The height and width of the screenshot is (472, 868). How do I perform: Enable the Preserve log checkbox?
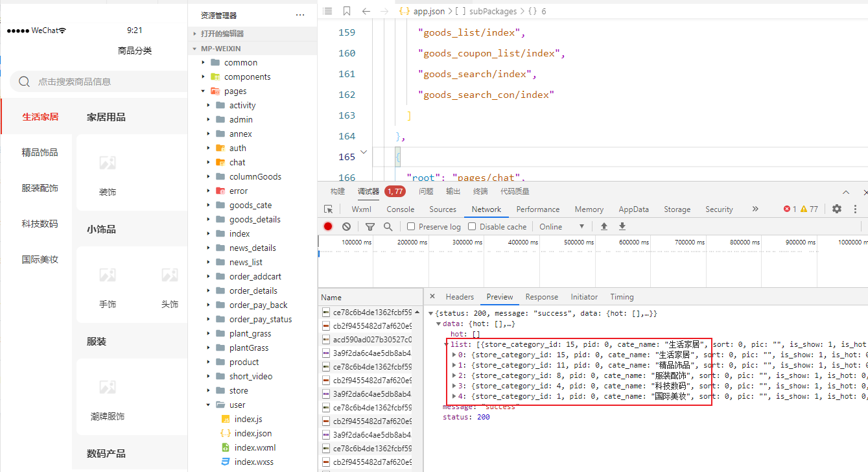(411, 226)
